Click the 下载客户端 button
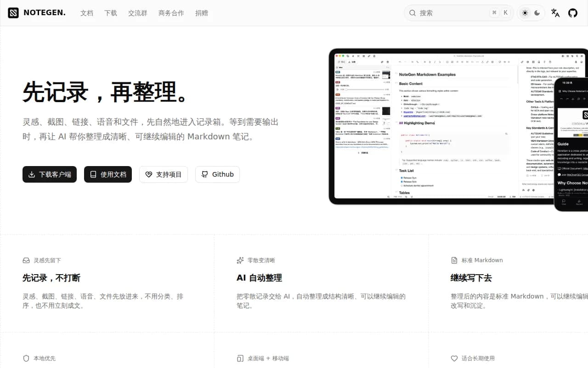588x368 pixels. 50,174
